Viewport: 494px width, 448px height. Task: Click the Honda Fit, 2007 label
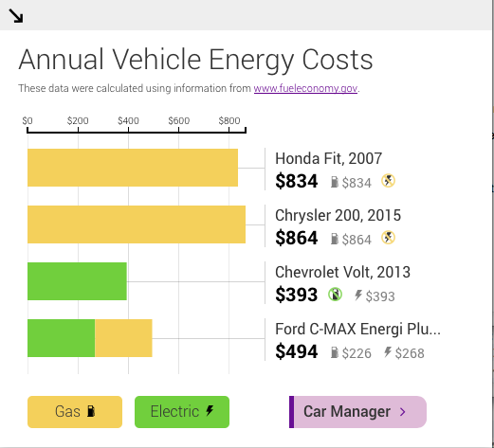coord(329,158)
